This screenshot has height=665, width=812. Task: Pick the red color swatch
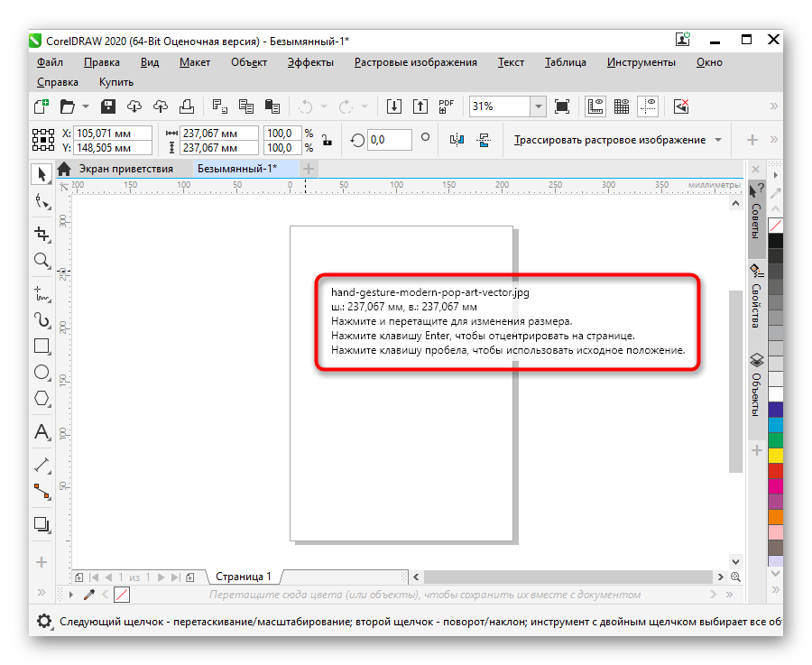coord(775,471)
